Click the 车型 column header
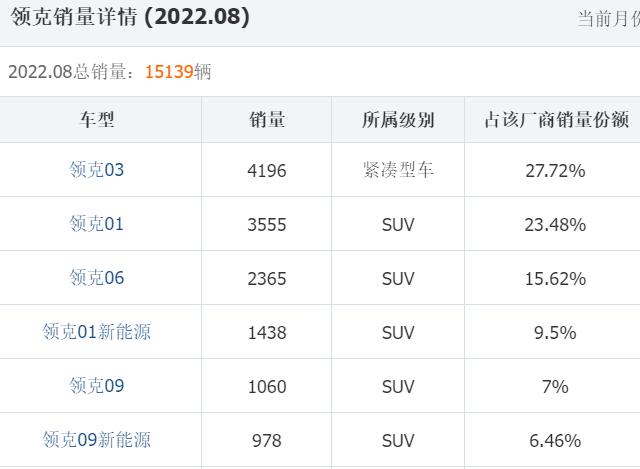Screen dimensions: 640x469 97,120
